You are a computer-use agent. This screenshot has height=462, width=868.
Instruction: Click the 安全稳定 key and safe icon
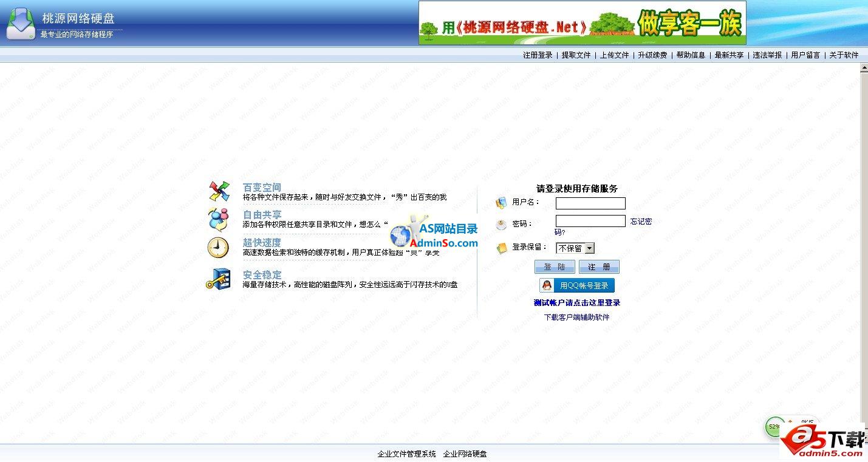click(218, 279)
